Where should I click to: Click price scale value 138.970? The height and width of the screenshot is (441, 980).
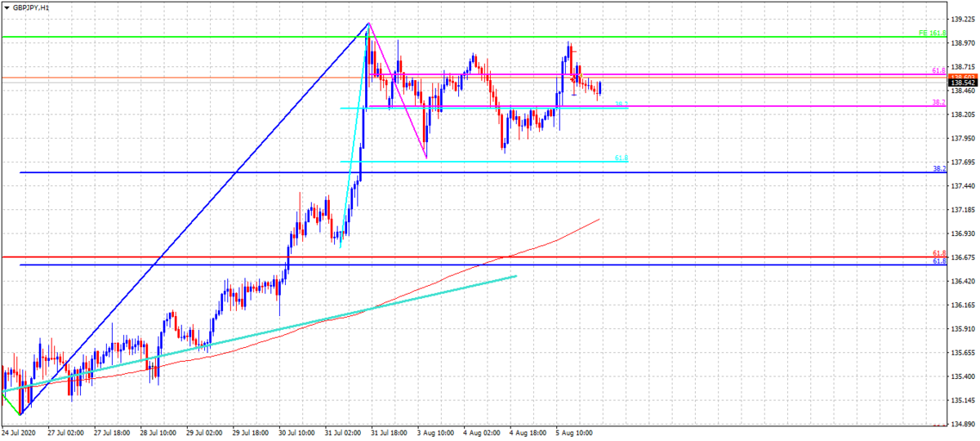coord(963,42)
